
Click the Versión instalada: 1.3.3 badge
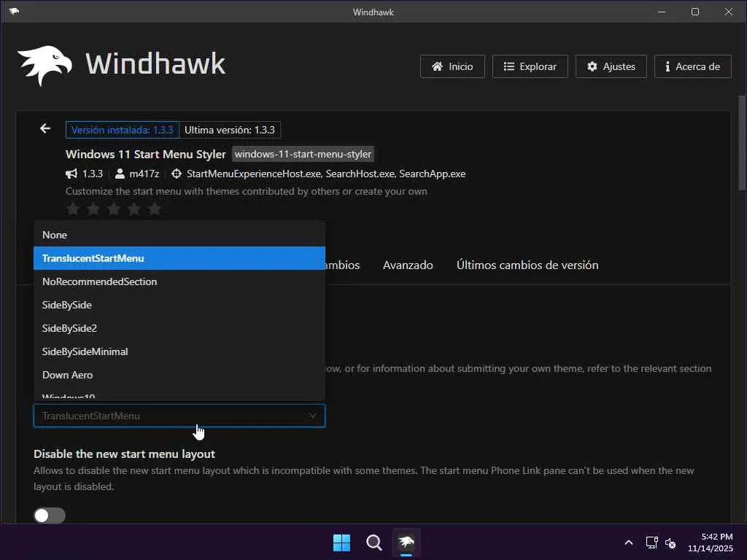coord(123,130)
